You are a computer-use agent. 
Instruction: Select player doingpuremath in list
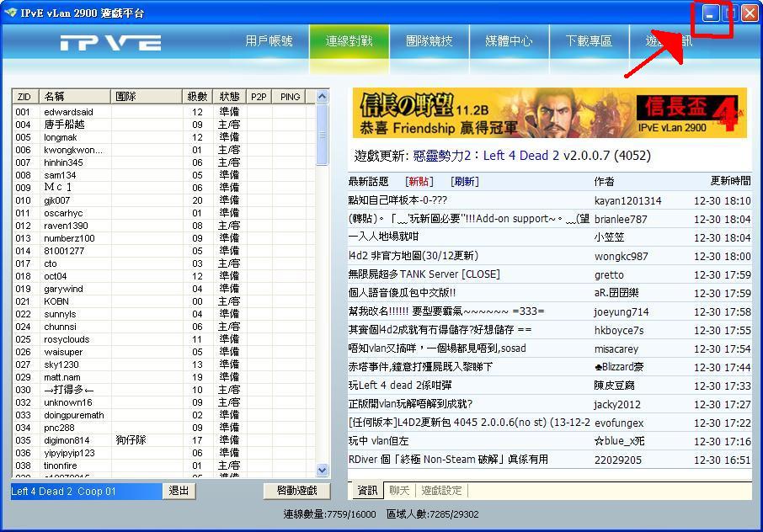[74, 415]
